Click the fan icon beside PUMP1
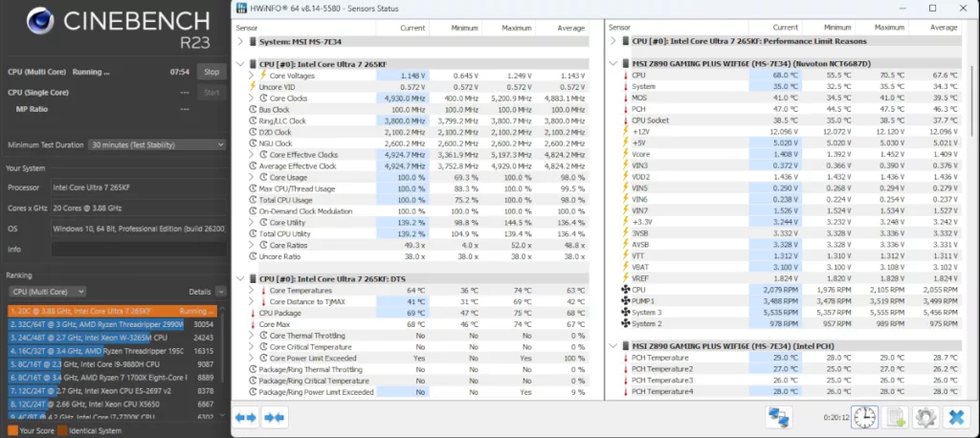This screenshot has width=980, height=438. (626, 301)
